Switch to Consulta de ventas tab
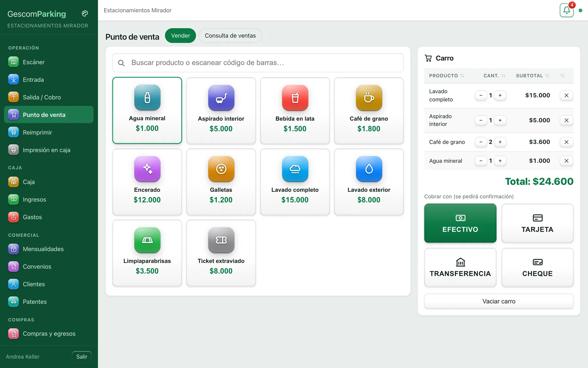588x368 pixels. click(230, 36)
